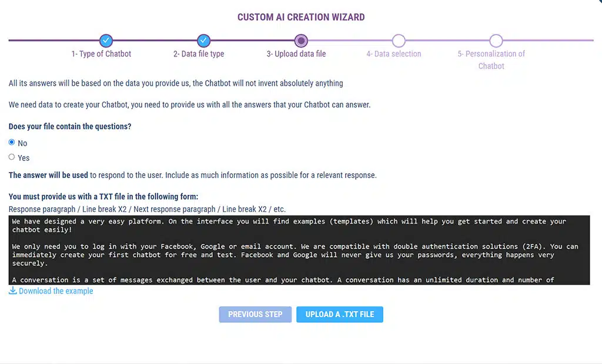Image resolution: width=602 pixels, height=364 pixels.
Task: Click the step 2 checkmark circle
Action: pos(203,41)
